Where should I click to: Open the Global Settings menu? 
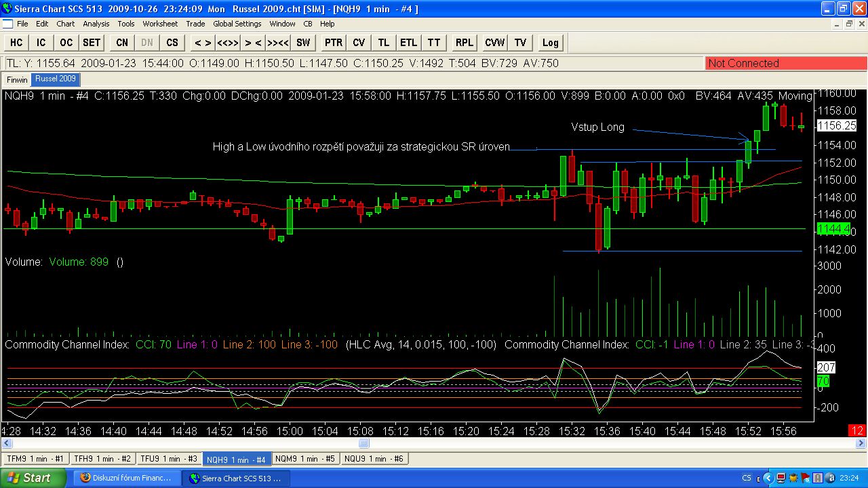tap(237, 24)
